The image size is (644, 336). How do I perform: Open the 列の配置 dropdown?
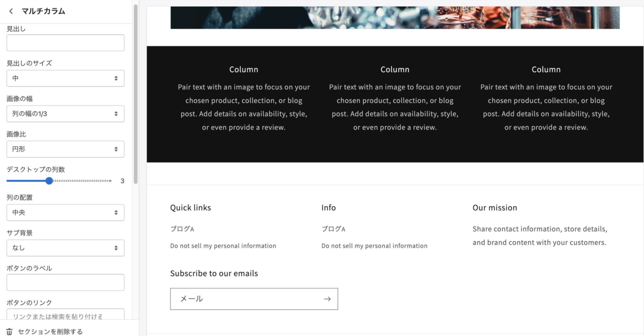pos(65,212)
